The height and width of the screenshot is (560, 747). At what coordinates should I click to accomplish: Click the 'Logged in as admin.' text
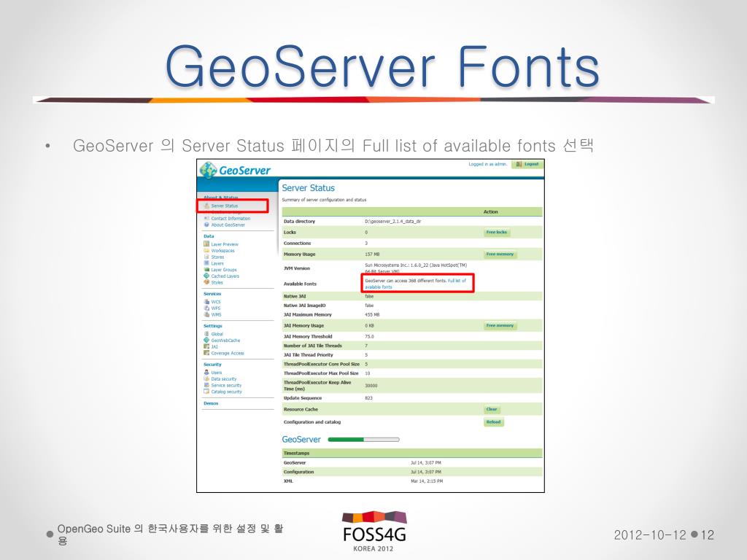(488, 164)
